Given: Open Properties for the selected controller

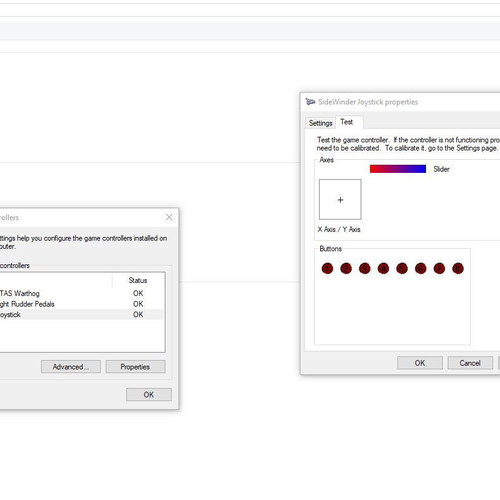Looking at the screenshot, I should click(135, 367).
